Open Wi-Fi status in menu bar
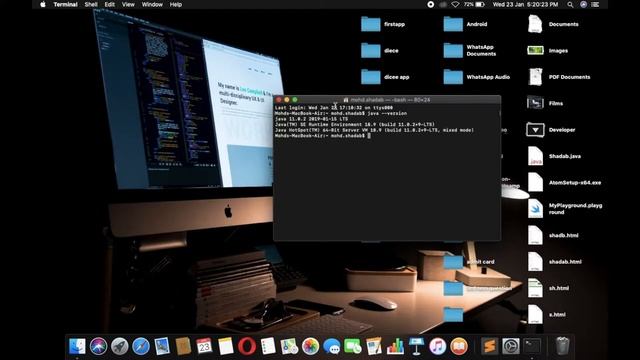 pos(456,4)
